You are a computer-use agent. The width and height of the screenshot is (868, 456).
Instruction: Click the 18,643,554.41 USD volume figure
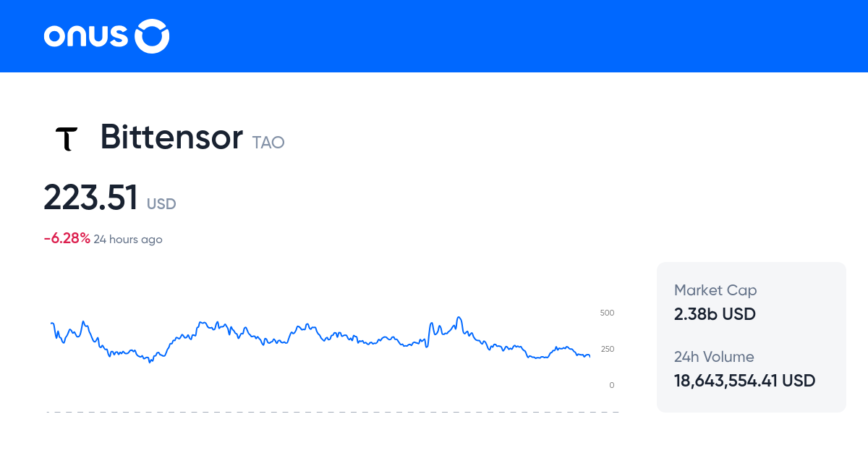(x=744, y=380)
